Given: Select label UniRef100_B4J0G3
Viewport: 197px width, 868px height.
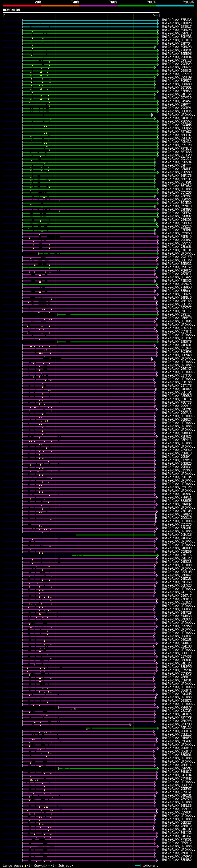Looking at the screenshot, I should click(176, 616).
